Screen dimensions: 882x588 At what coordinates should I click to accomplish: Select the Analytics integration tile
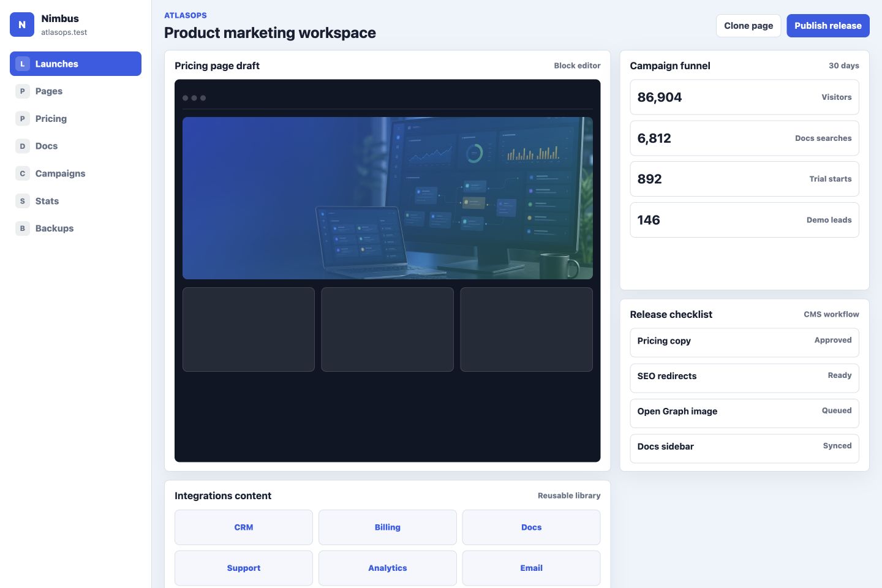388,568
